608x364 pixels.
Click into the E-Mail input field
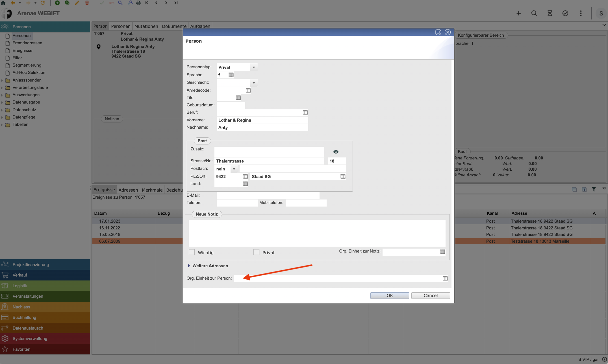click(x=268, y=195)
